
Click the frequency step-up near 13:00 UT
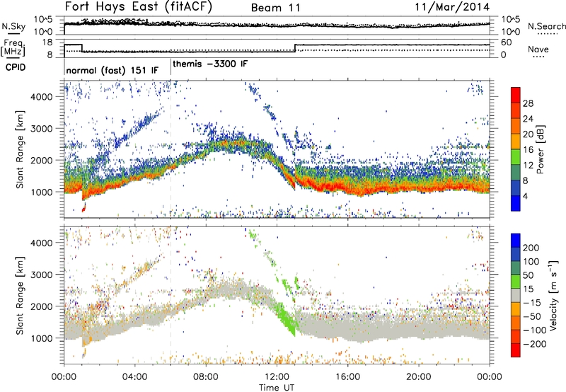coord(295,48)
